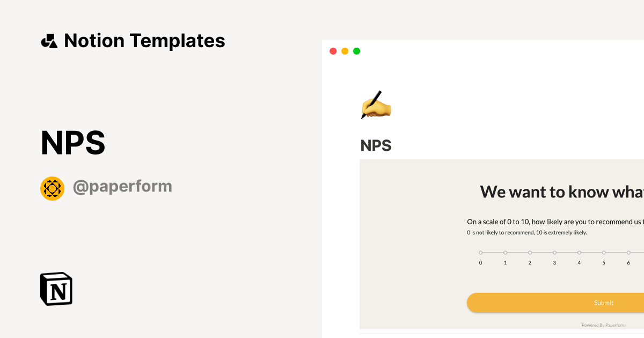The image size is (644, 338).
Task: Select rating 4 on the NPS scale
Action: point(579,252)
